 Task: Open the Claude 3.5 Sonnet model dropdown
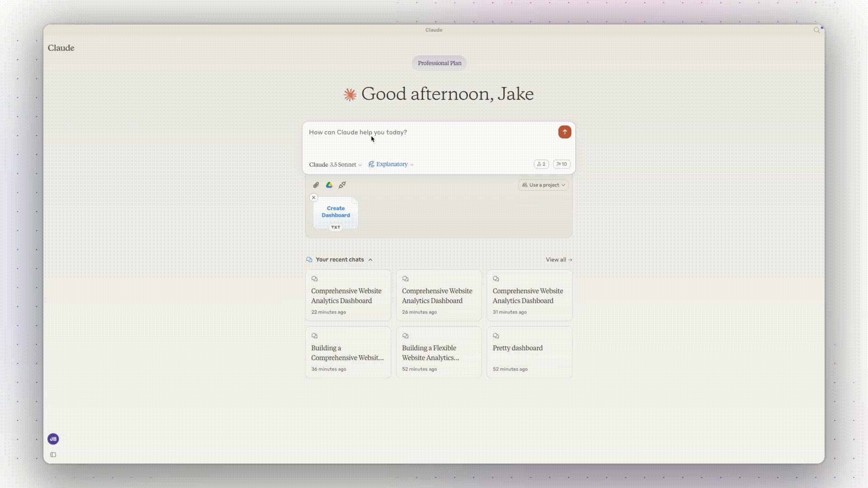[335, 164]
